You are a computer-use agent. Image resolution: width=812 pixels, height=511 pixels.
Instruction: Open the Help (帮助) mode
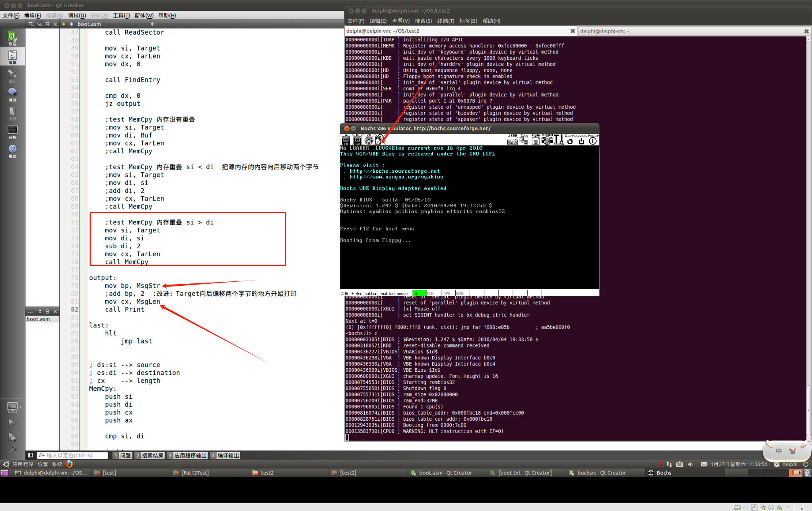[x=12, y=151]
